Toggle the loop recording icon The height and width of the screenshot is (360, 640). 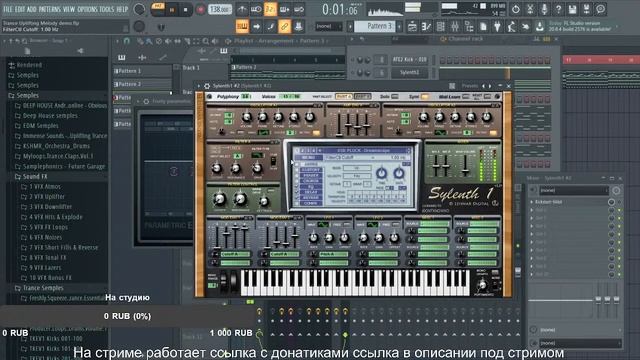[299, 9]
